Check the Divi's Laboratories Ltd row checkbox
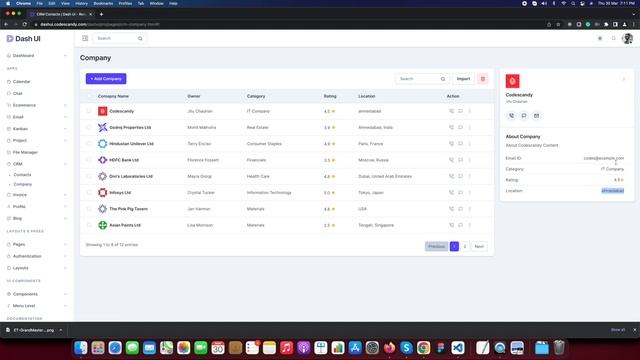 pyautogui.click(x=89, y=176)
